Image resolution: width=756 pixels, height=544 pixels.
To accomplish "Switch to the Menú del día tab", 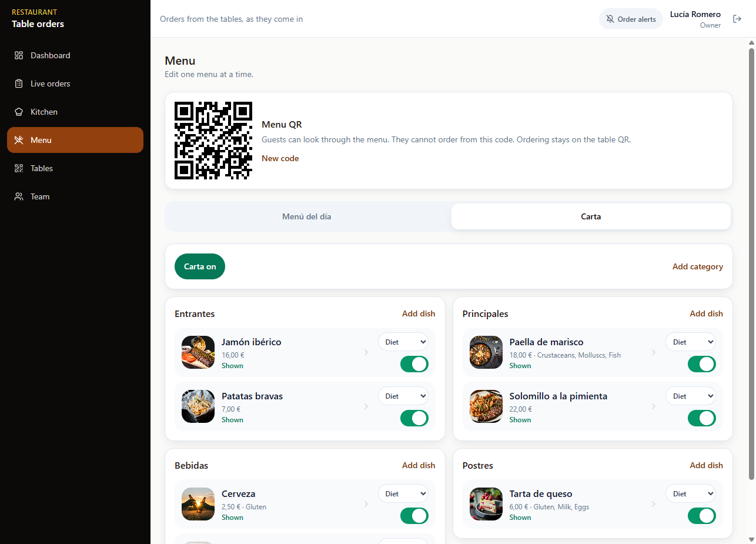I will tap(307, 216).
